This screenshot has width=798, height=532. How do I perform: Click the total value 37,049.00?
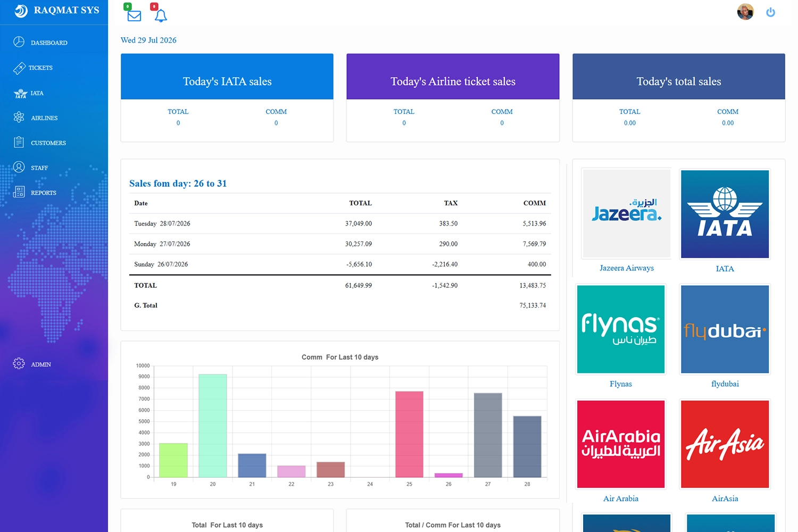[x=359, y=223]
